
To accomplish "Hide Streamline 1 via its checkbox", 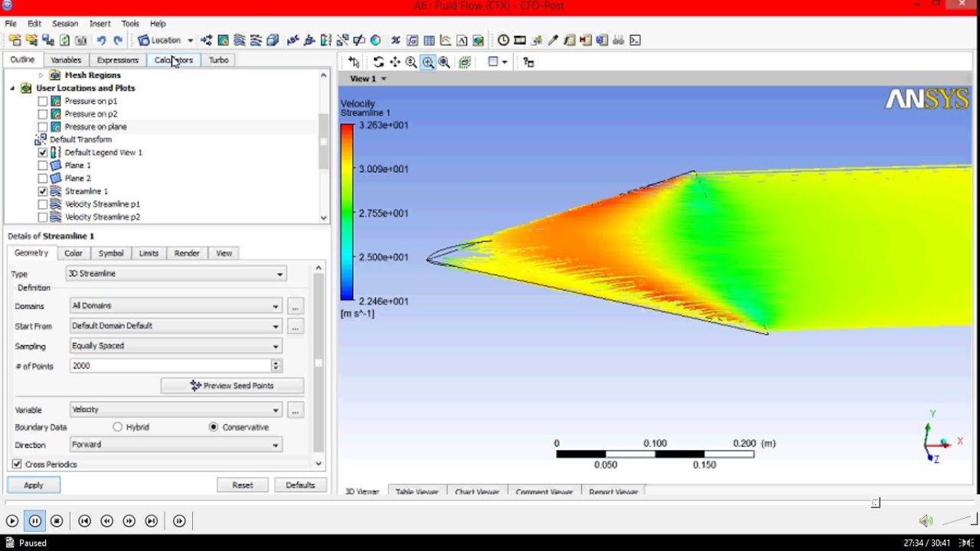I will coord(43,191).
